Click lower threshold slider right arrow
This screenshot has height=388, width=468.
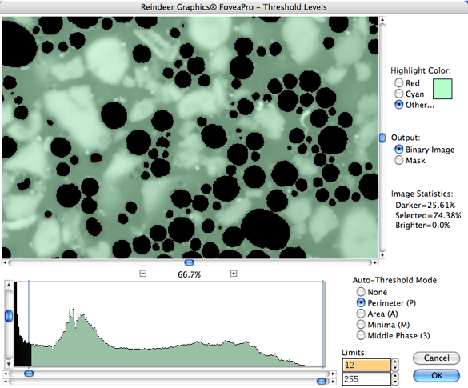333,374
